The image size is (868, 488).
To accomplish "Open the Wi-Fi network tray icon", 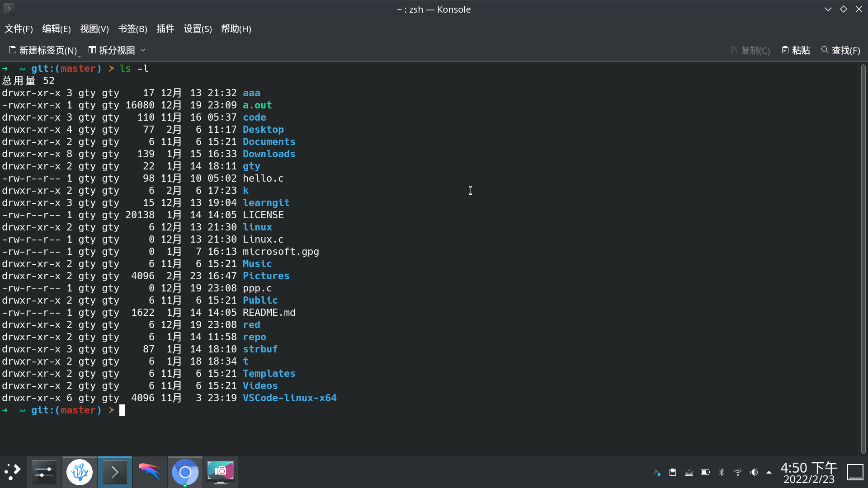I will (x=738, y=472).
